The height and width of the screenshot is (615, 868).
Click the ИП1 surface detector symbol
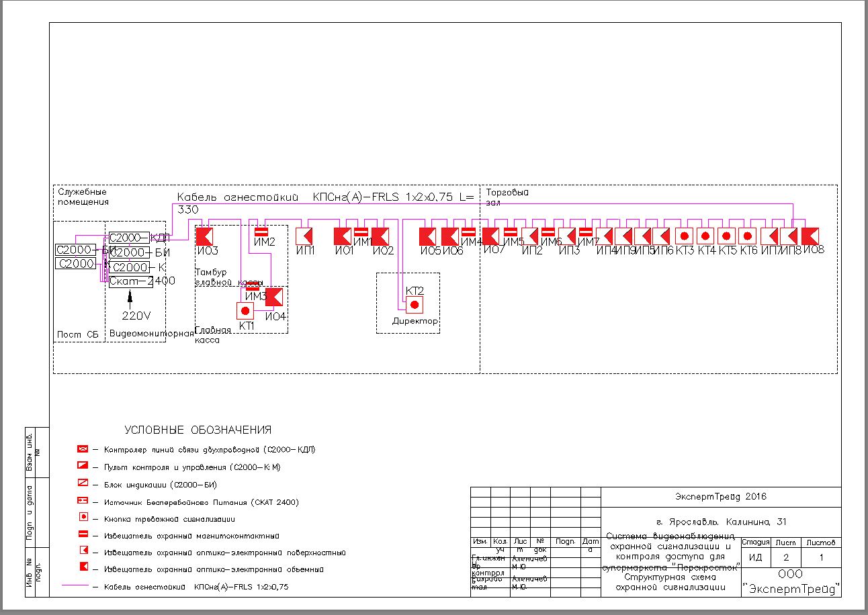(x=305, y=236)
